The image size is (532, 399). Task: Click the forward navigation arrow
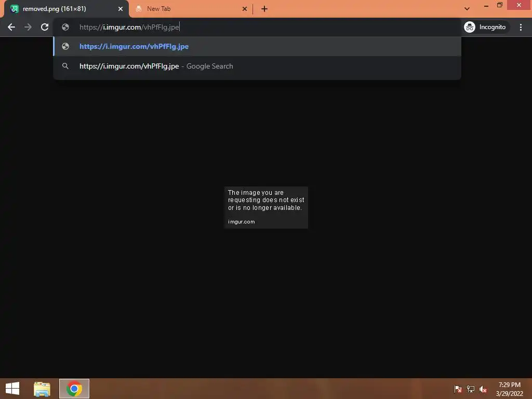click(x=28, y=27)
